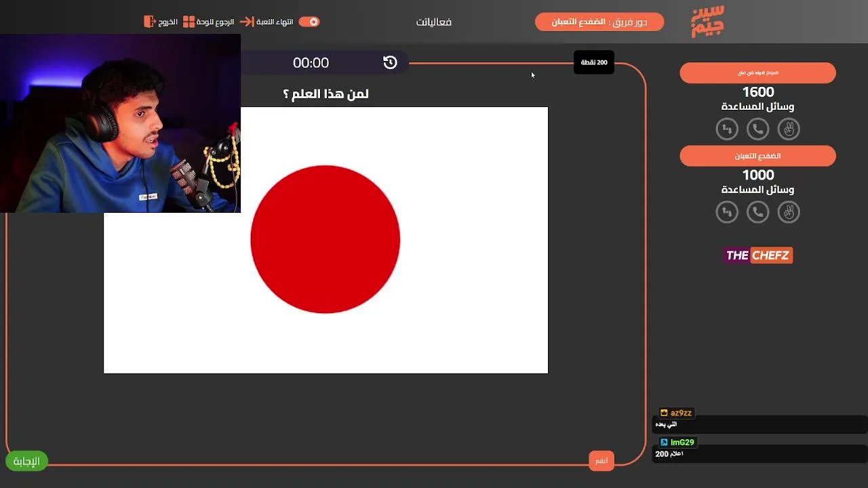Click chat message اعلام 200
This screenshot has height=488, width=868.
[669, 454]
